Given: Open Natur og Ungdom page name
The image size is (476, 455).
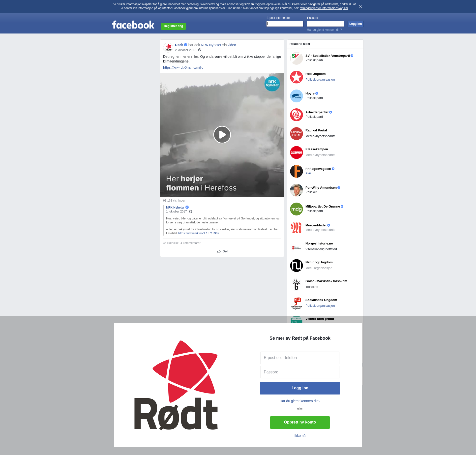Looking at the screenshot, I should [319, 262].
